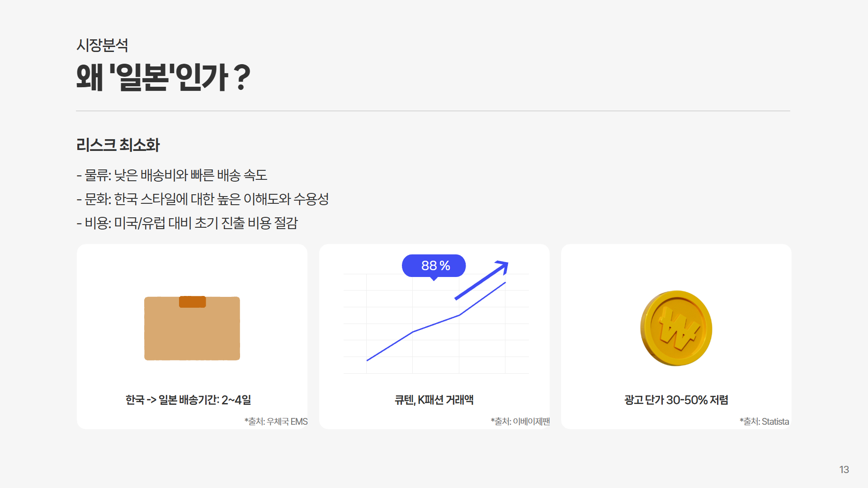The height and width of the screenshot is (488, 868).
Task: Click the horizontal divider under the title
Action: (433, 111)
